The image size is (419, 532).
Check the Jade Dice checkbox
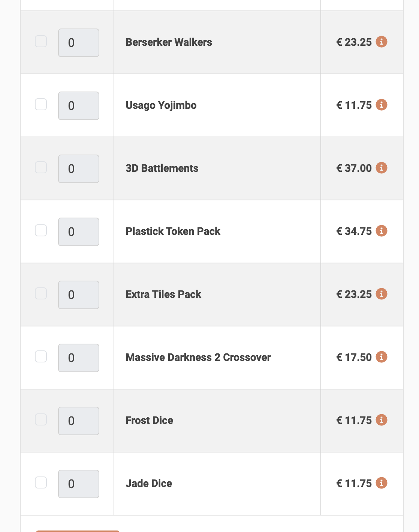41,482
